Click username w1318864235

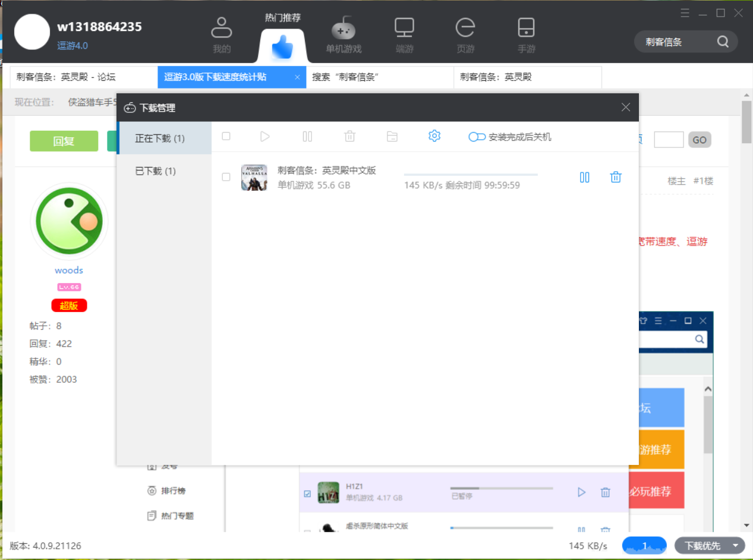99,27
